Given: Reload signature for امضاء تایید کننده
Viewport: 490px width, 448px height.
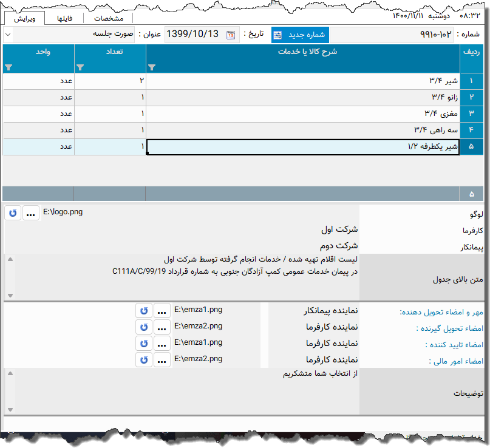Looking at the screenshot, I should coord(144,344).
